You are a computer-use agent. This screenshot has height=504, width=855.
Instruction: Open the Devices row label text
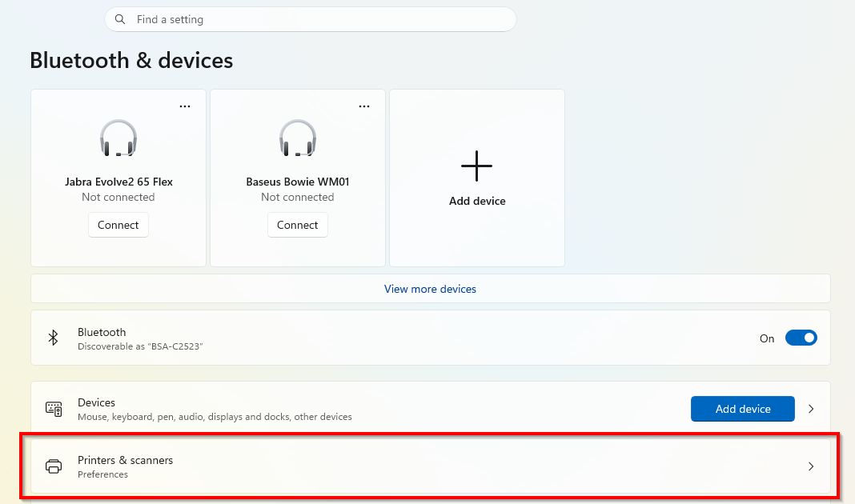(97, 403)
